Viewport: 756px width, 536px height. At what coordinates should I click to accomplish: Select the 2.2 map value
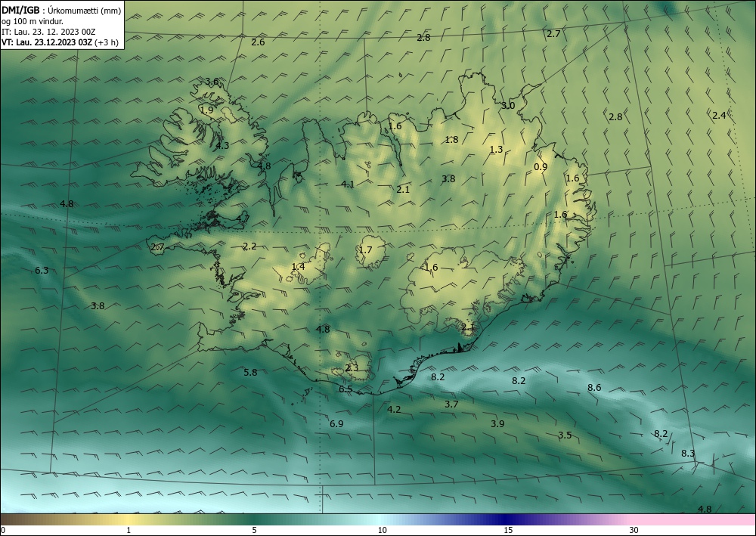click(x=249, y=246)
